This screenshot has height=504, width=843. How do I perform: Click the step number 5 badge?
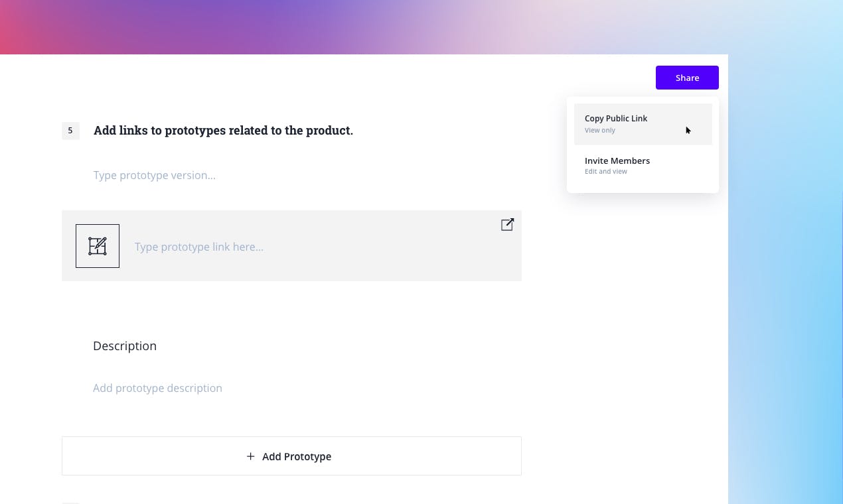coord(70,131)
